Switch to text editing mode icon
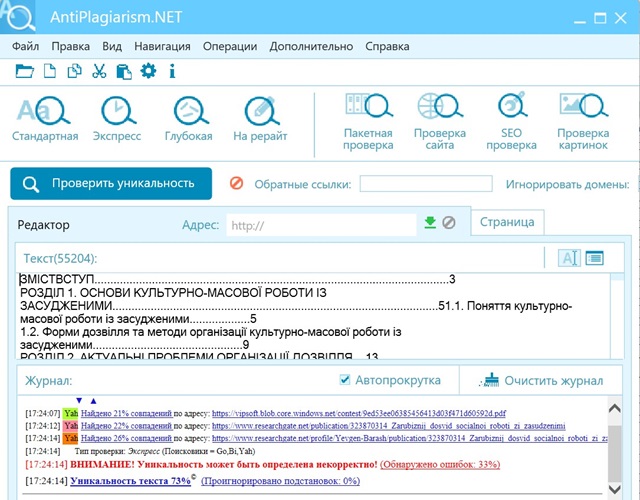The image size is (640, 500). point(569,258)
